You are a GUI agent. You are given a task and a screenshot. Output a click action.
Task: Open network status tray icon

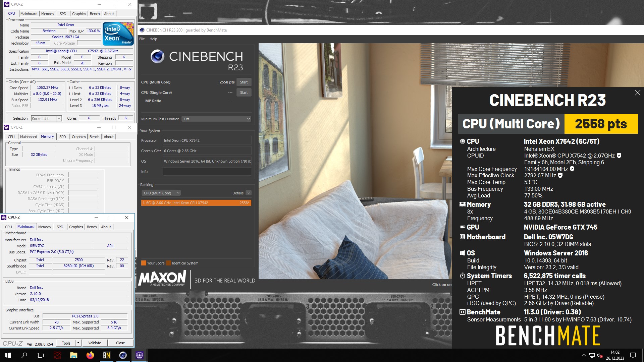pyautogui.click(x=592, y=355)
